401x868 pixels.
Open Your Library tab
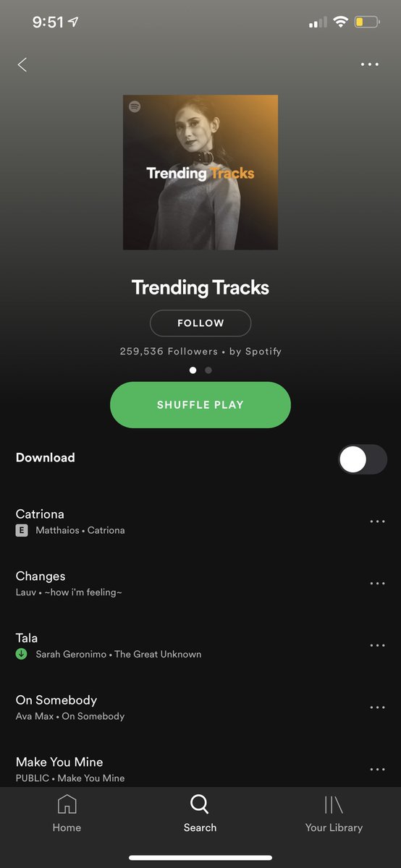(x=334, y=814)
